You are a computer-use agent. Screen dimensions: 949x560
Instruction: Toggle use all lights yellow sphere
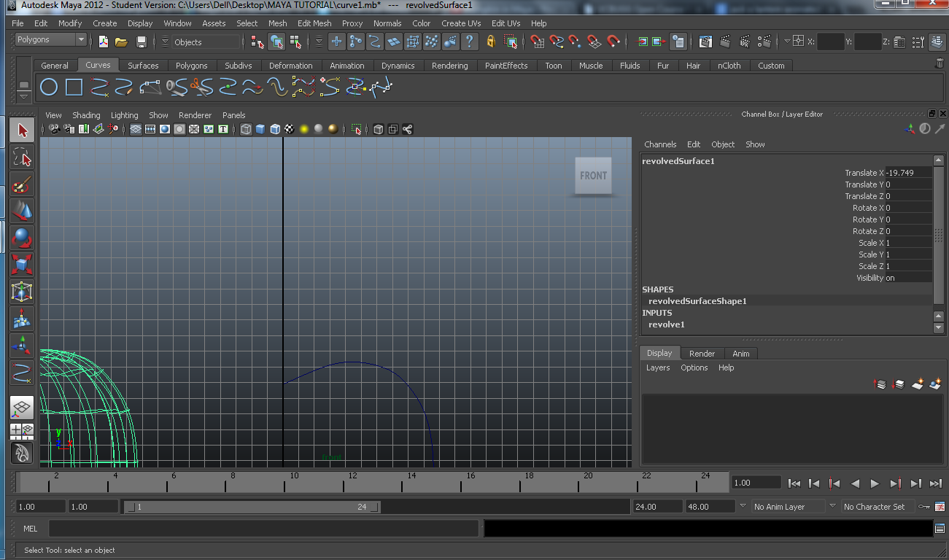(x=304, y=129)
